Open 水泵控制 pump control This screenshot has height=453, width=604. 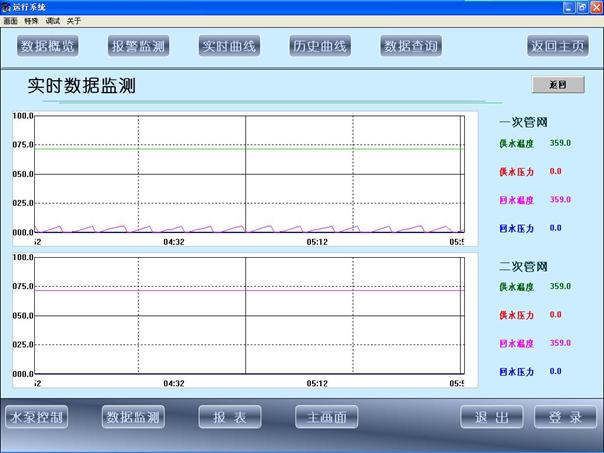tap(37, 417)
